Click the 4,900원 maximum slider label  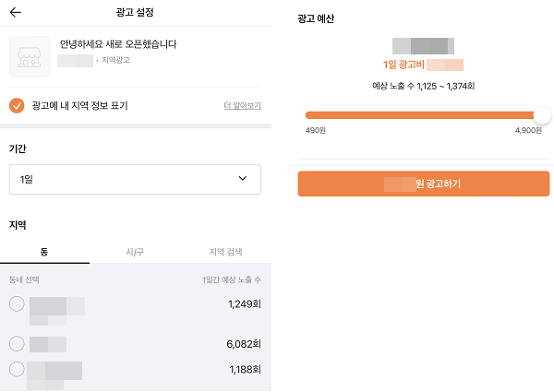point(528,130)
